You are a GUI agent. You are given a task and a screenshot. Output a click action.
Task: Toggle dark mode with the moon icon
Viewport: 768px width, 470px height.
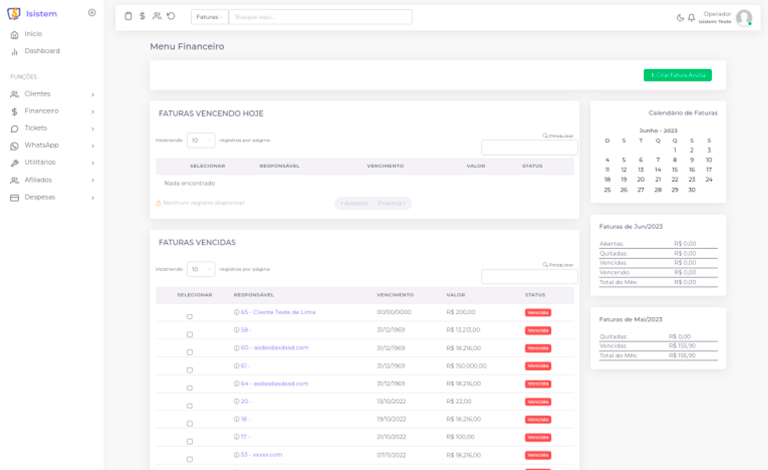pos(680,17)
